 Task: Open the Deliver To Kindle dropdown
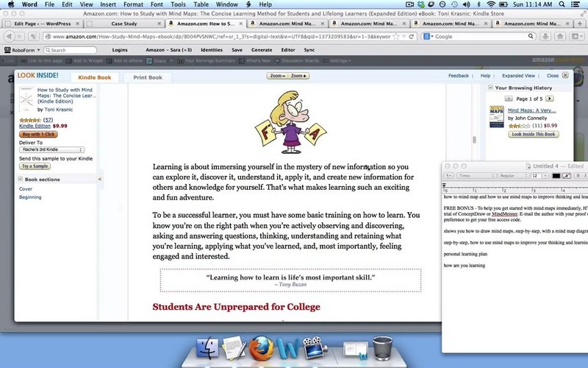click(x=51, y=149)
